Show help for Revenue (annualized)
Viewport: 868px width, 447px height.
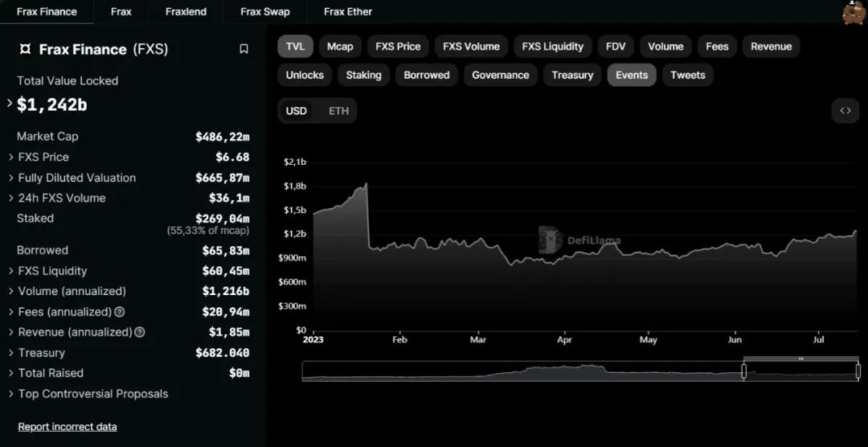[140, 332]
